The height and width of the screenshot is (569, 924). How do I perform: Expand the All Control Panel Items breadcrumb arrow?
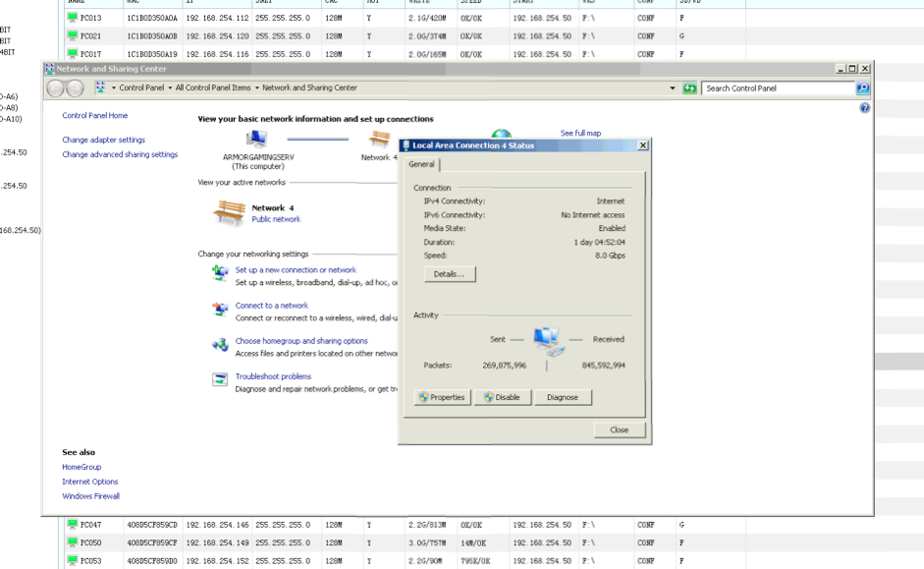(x=256, y=88)
